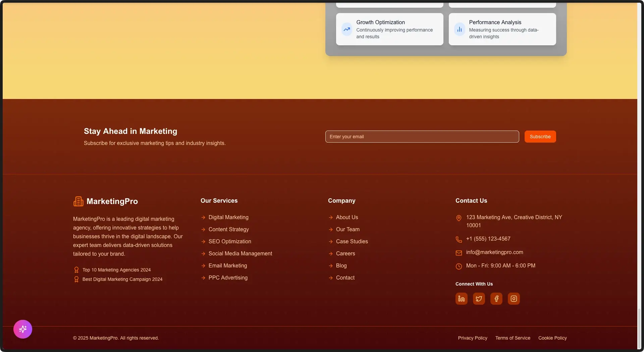644x352 pixels.
Task: Open the Digital Marketing service link
Action: pos(228,217)
